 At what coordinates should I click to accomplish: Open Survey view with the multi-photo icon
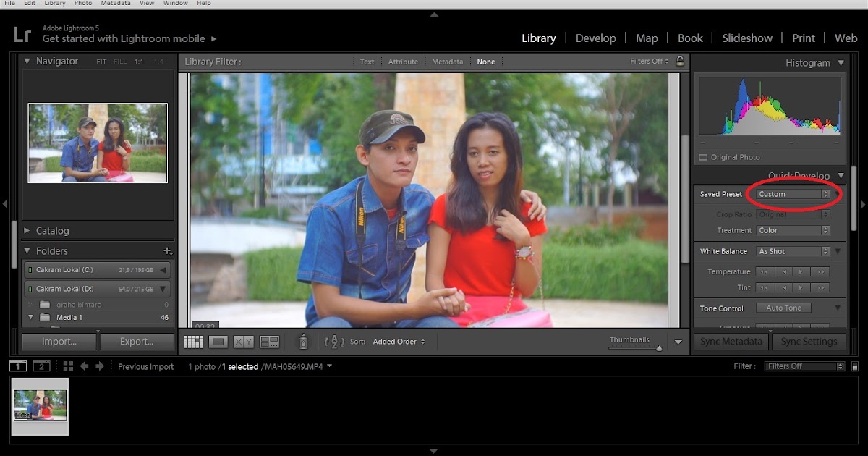click(269, 341)
